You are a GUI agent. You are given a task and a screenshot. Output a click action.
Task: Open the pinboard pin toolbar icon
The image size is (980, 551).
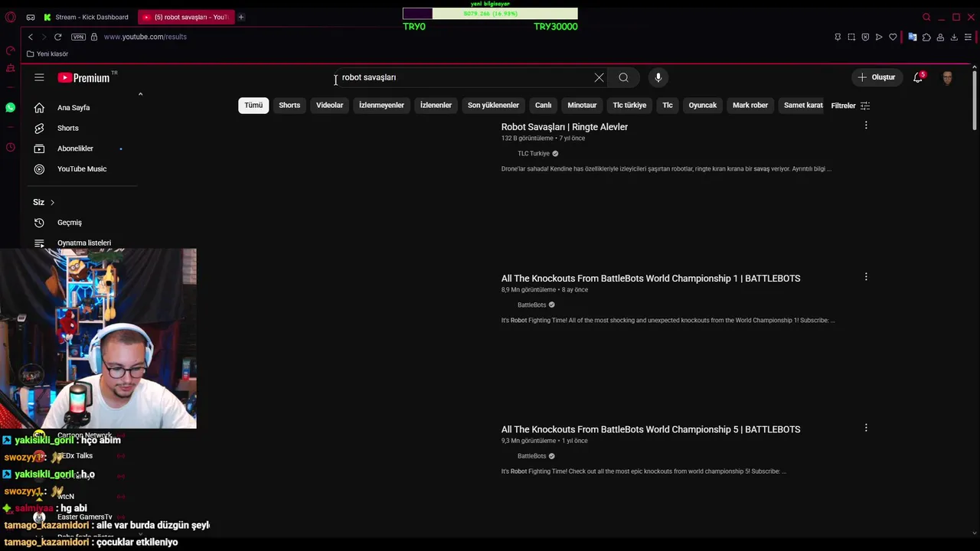coord(838,37)
